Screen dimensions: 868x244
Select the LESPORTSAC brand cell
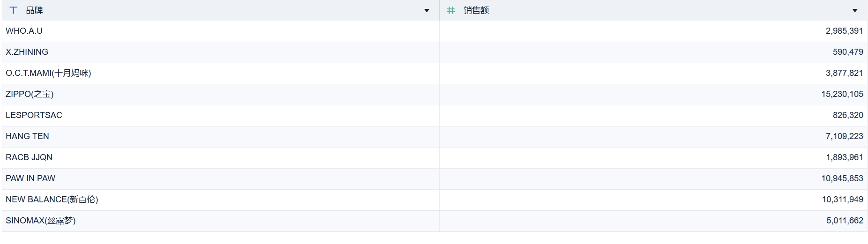221,116
